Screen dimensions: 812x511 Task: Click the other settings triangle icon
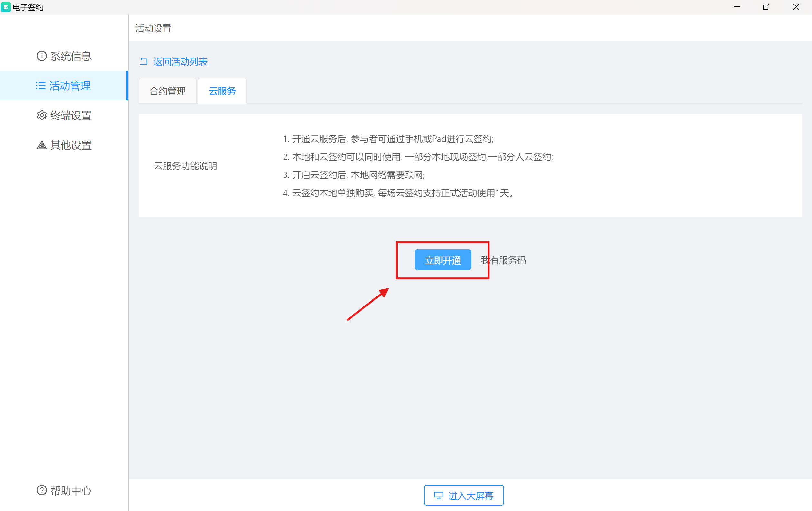point(42,145)
